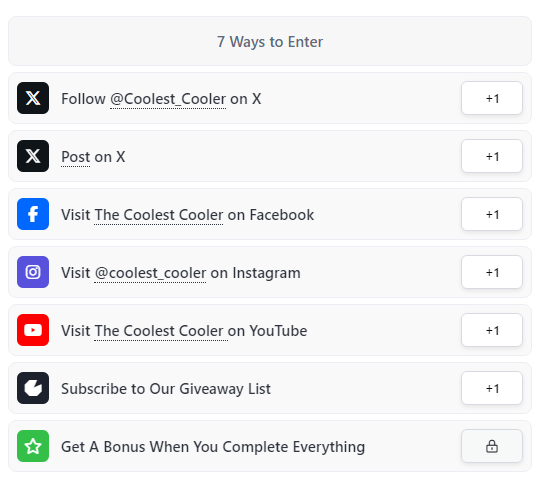Viewport: 540px width, 478px height.
Task: Click the X icon beside Post on X
Action: point(33,156)
